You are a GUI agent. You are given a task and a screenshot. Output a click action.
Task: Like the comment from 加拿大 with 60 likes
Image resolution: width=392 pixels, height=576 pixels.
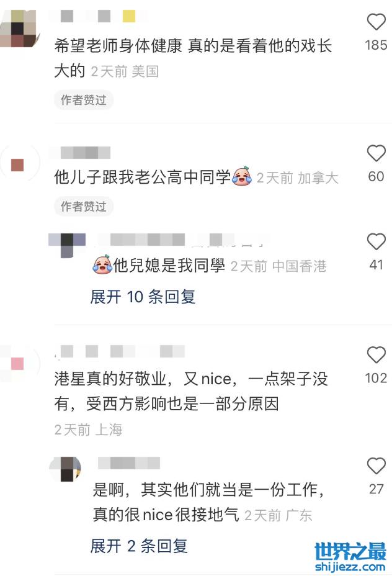(x=376, y=153)
